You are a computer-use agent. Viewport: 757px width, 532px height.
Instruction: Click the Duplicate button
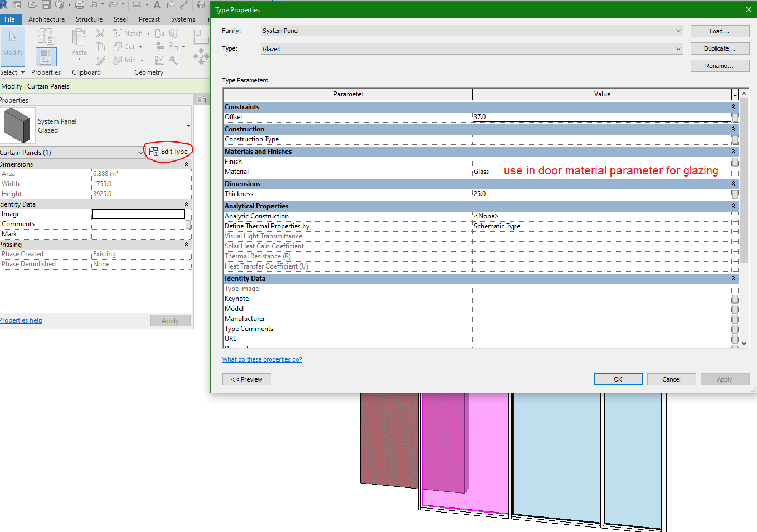click(x=720, y=48)
